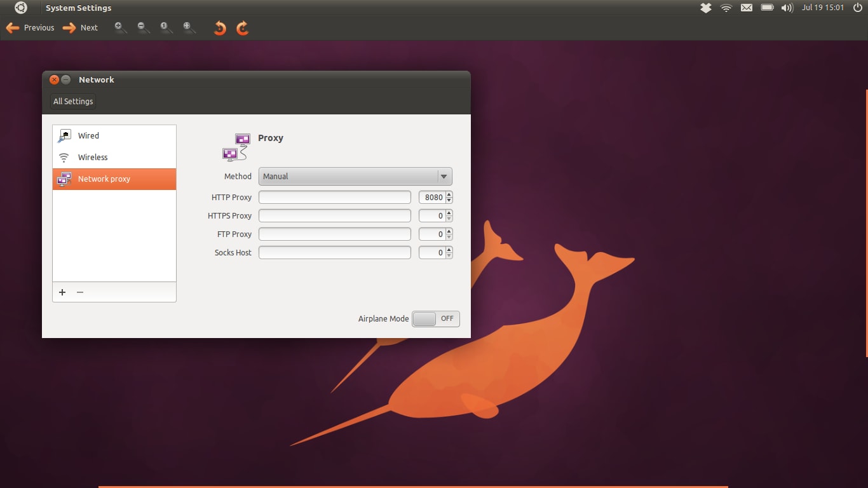Screen dimensions: 868x488
Task: Click the FTP Proxy port field
Action: (432, 234)
